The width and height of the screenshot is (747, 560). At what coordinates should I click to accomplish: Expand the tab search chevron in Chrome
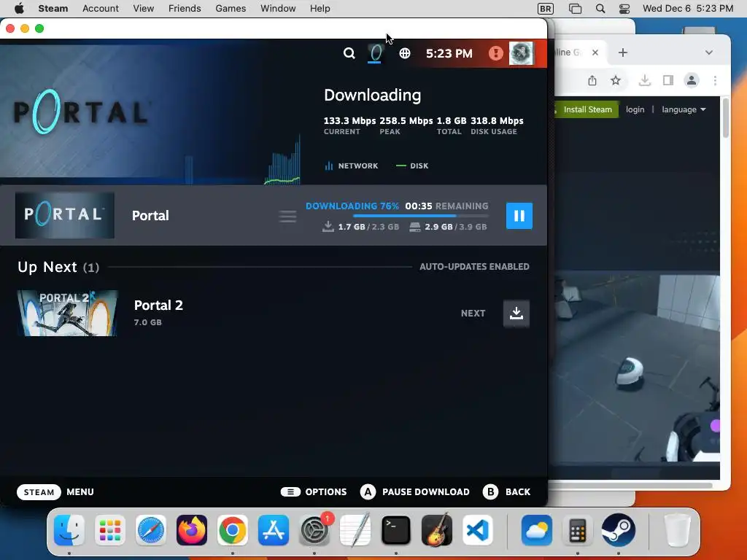tap(709, 52)
